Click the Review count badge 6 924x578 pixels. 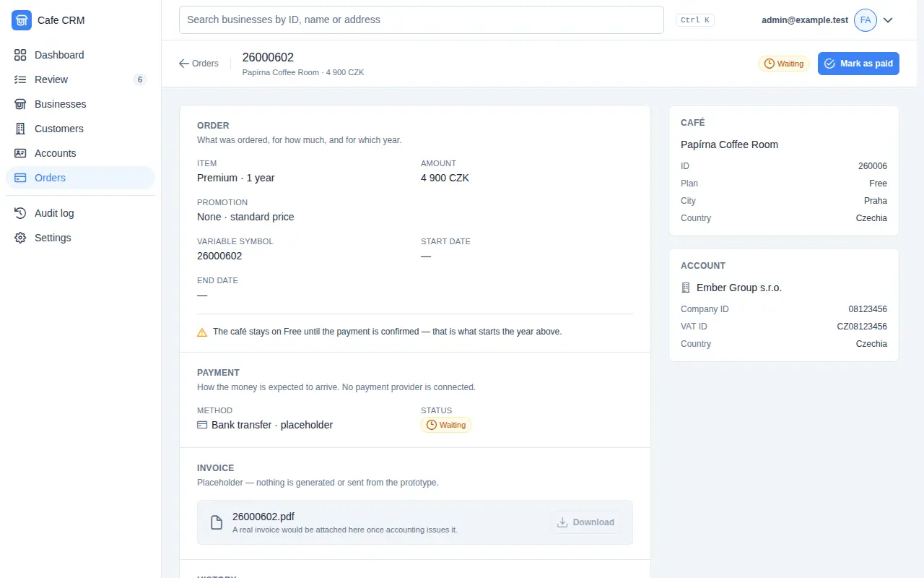[140, 79]
